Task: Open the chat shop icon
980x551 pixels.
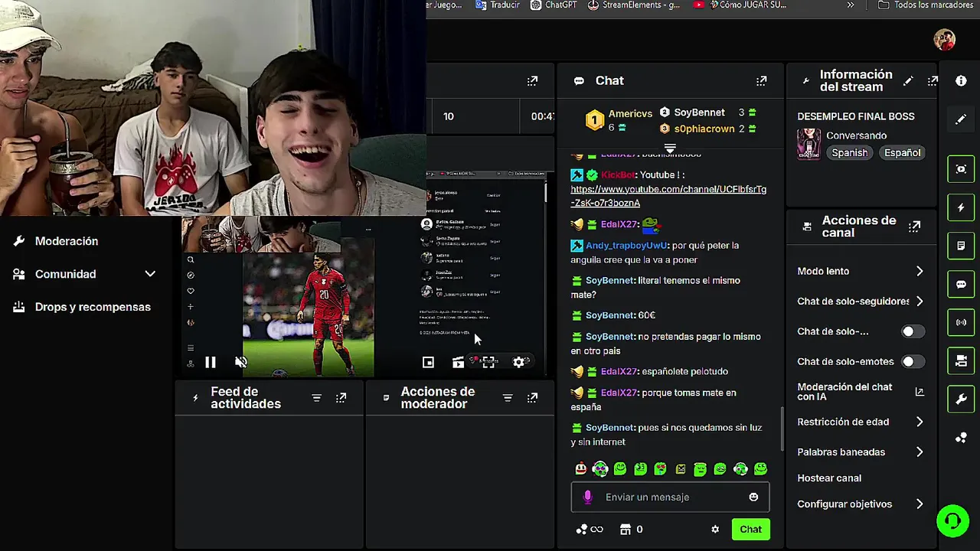Action: coord(626,530)
